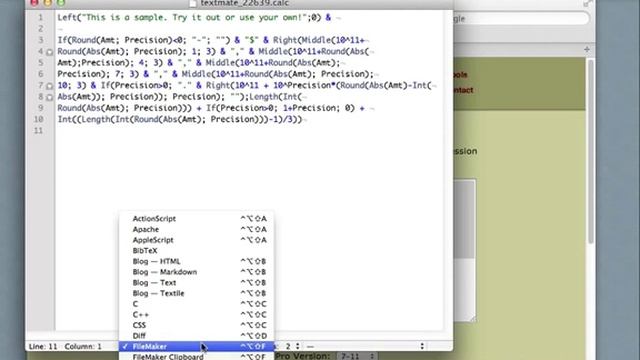The width and height of the screenshot is (640, 360).
Task: Select Blog — Markdown language entry
Action: tap(196, 272)
